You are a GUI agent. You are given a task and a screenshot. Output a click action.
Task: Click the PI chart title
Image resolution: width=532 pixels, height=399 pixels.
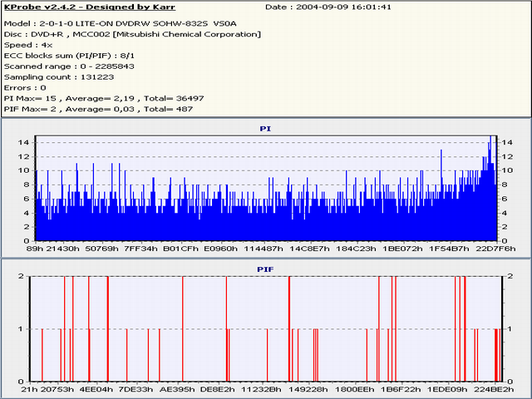[265, 130]
